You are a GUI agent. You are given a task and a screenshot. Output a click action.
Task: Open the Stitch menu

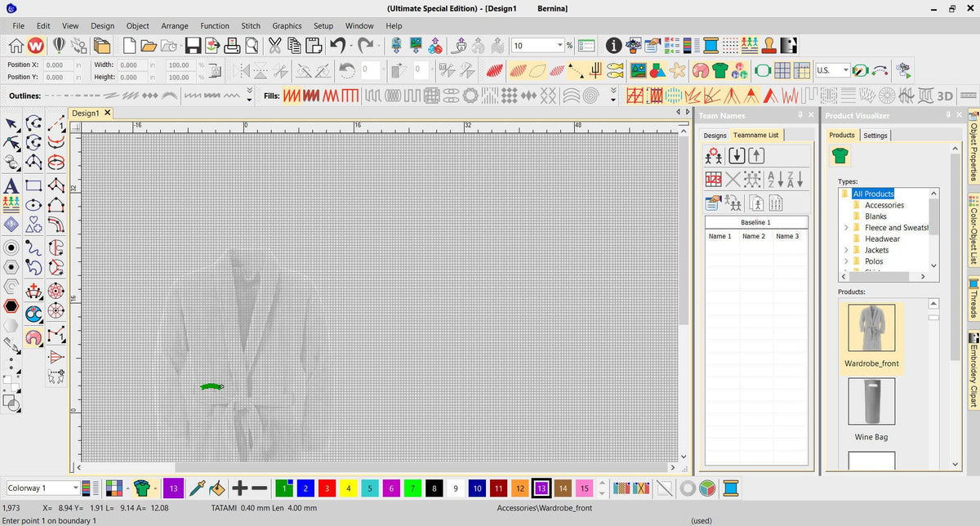[x=251, y=26]
